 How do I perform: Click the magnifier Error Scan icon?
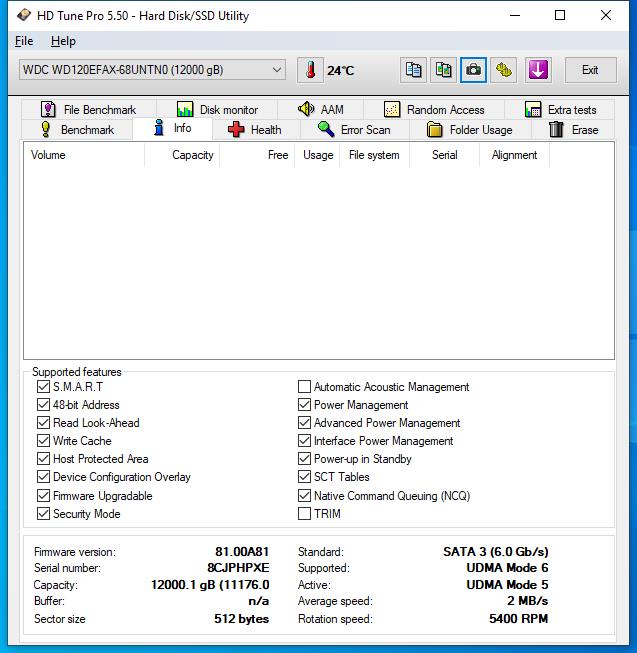tap(326, 129)
